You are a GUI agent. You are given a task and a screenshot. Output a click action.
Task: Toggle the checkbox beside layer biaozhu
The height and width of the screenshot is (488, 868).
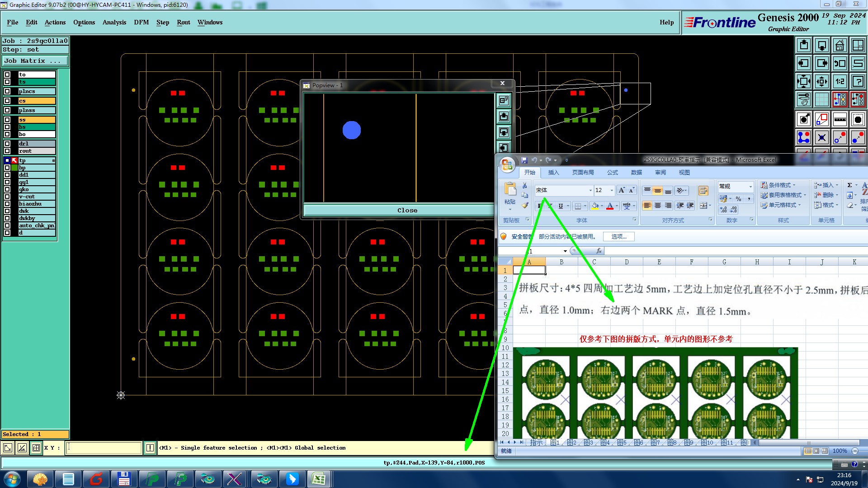[7, 204]
